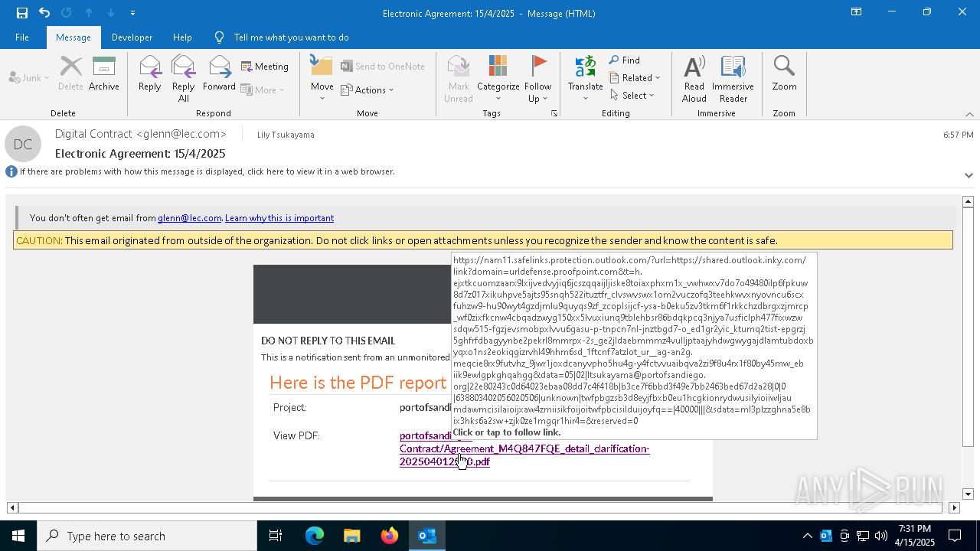Open Task View on the taskbar
This screenshot has height=551, width=980.
[x=276, y=536]
